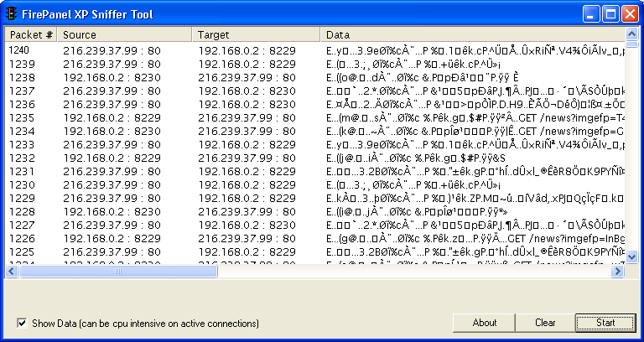Select packet row 1236

(x=315, y=104)
